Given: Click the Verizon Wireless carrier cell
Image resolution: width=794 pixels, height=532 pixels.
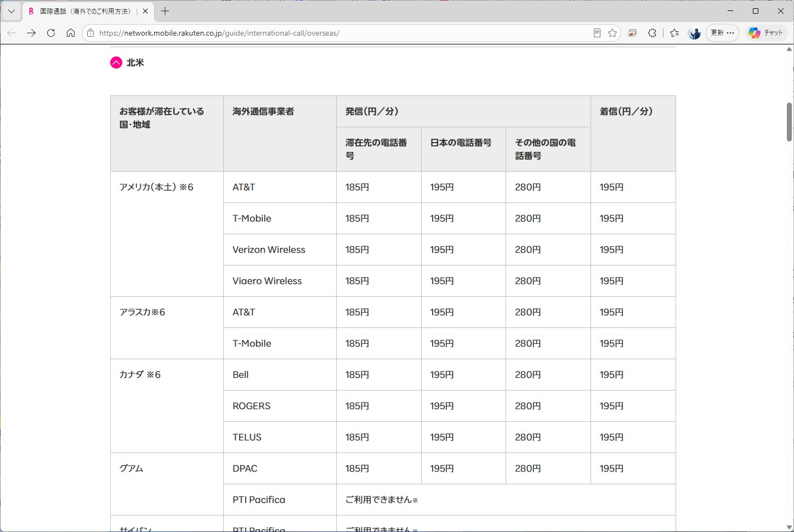Looking at the screenshot, I should point(280,250).
